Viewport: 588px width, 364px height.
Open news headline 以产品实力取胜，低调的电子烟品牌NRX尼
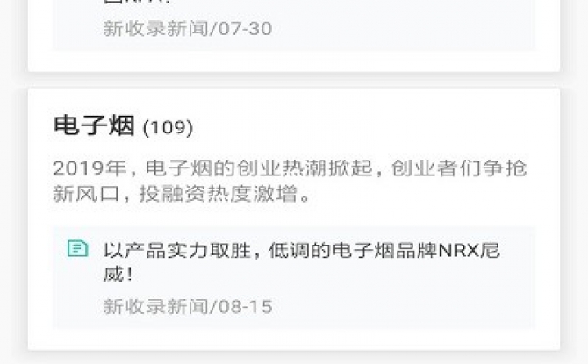click(x=302, y=250)
